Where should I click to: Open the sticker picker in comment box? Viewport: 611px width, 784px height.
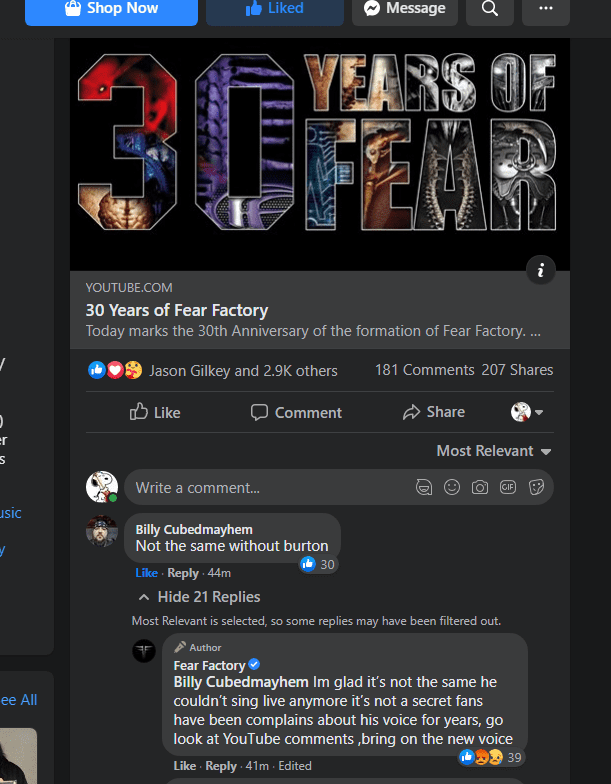[536, 487]
